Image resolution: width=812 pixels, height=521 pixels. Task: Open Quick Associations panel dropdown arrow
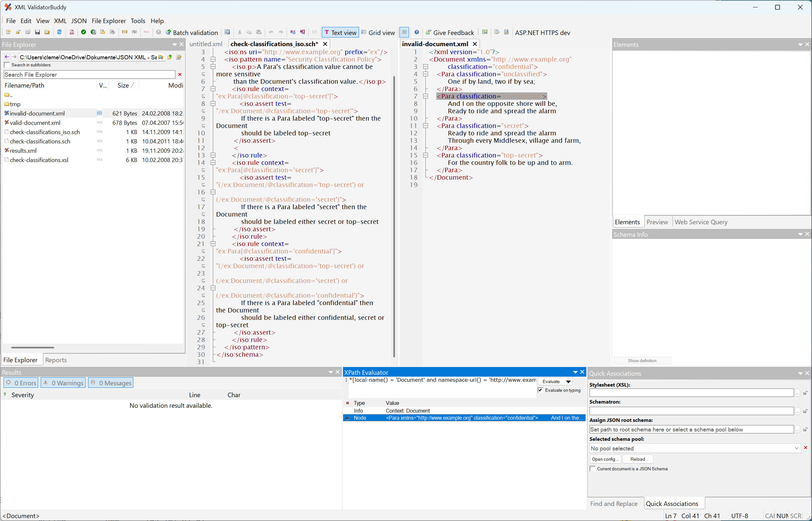tap(800, 373)
